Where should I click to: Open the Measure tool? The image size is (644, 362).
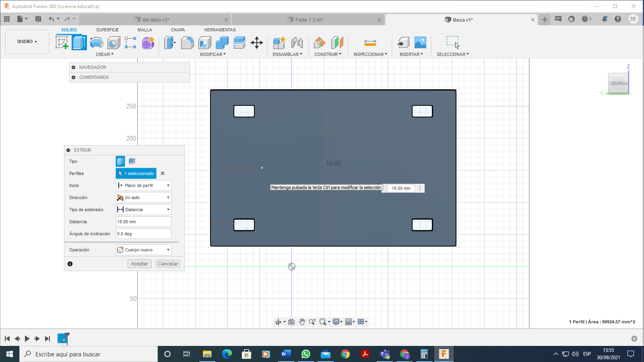(370, 42)
